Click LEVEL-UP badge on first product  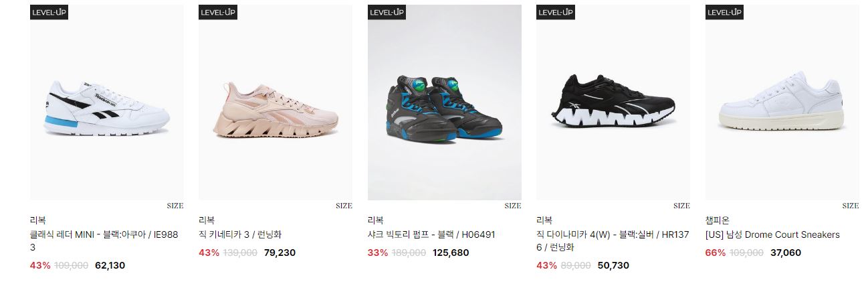[x=49, y=12]
